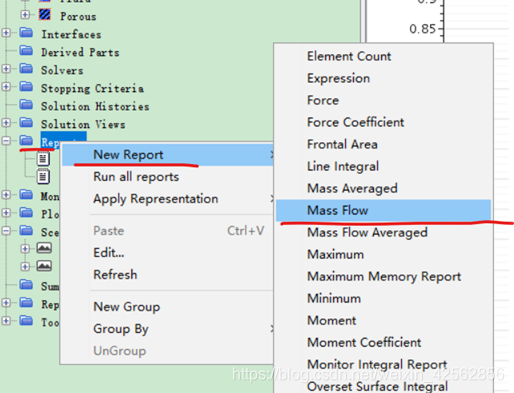This screenshot has height=393, width=514.
Task: Select Line Integral report type
Action: pos(383,166)
